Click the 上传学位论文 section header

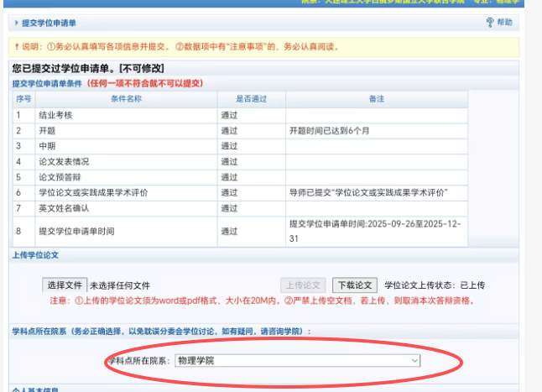pyautogui.click(x=47, y=253)
